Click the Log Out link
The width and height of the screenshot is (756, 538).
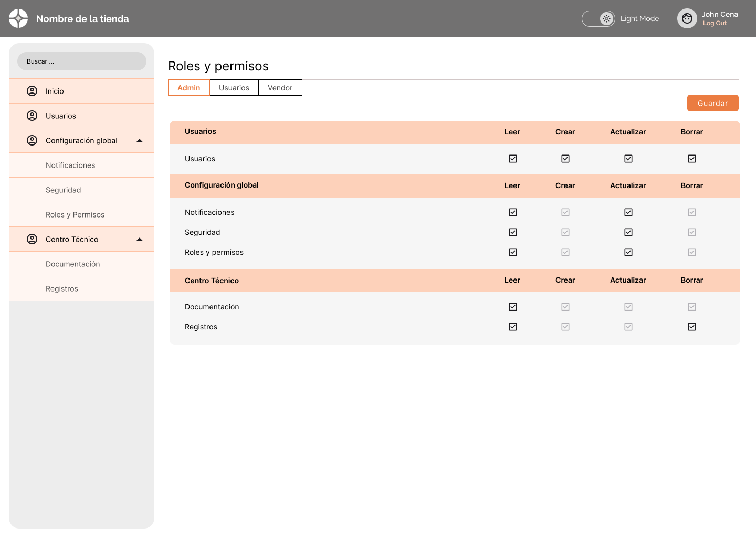point(715,23)
